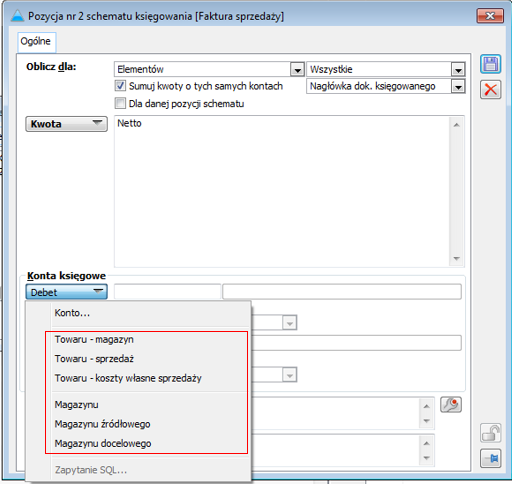Image resolution: width=512 pixels, height=484 pixels.
Task: Open the Wszystkie dropdown list
Action: (x=458, y=69)
